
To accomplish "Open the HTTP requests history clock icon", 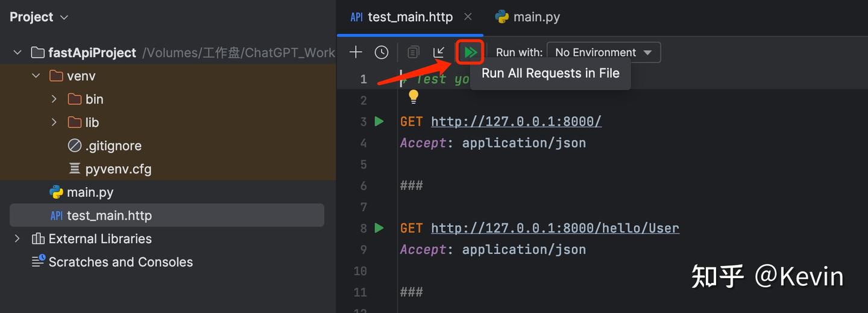I will (x=382, y=52).
